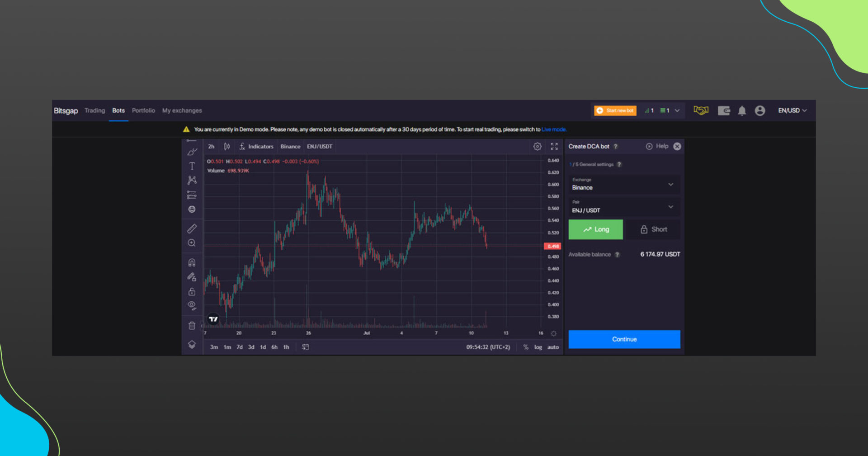Screen dimensions: 868x456
Task: Hide all drawings with eye icon
Action: point(192,305)
